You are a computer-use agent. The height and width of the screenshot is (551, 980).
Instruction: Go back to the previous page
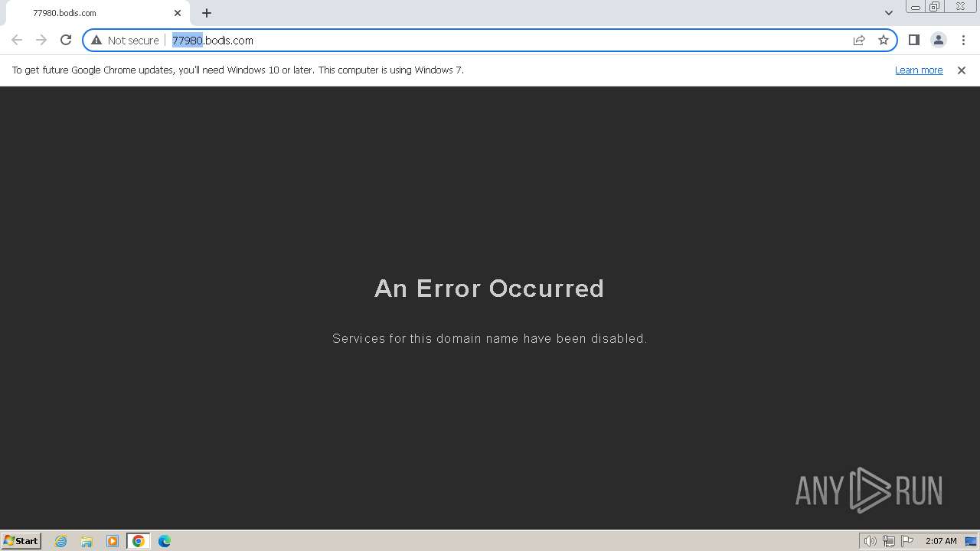(x=17, y=40)
